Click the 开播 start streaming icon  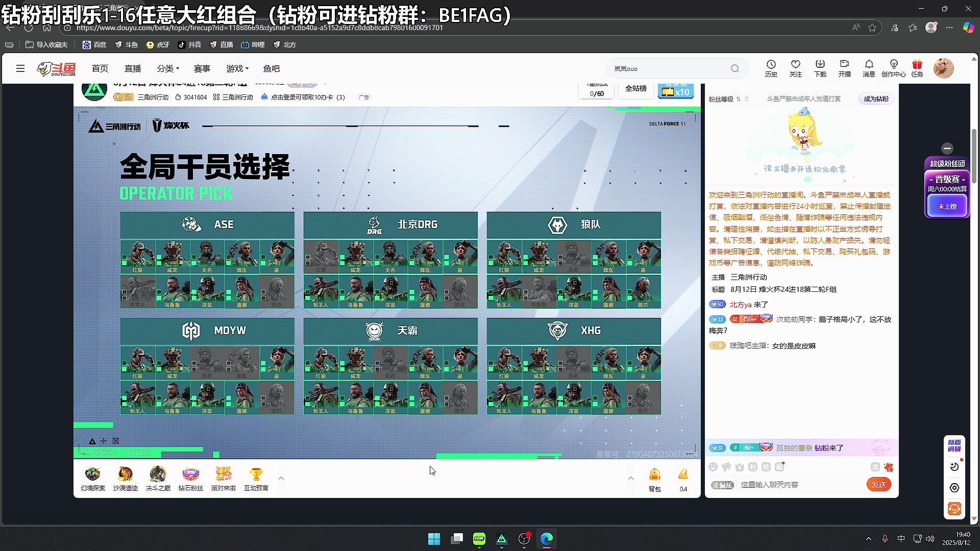pos(844,68)
